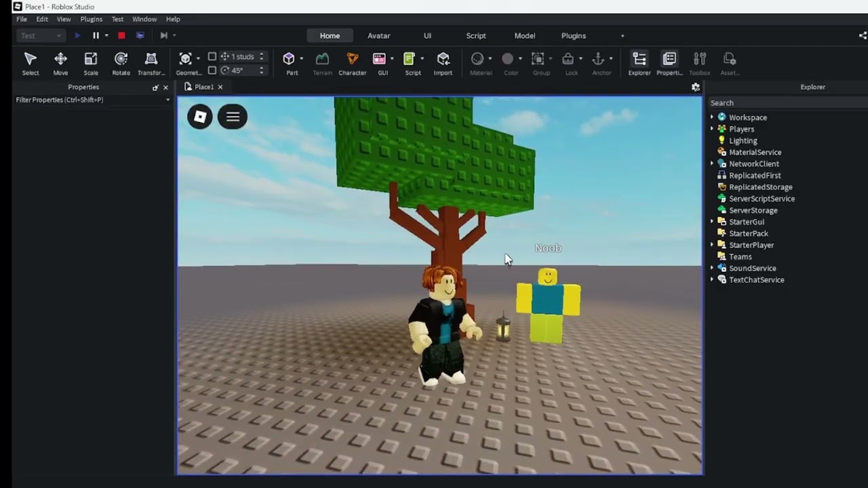The height and width of the screenshot is (488, 868).
Task: Click the studs value stepper arrows
Action: tap(262, 57)
